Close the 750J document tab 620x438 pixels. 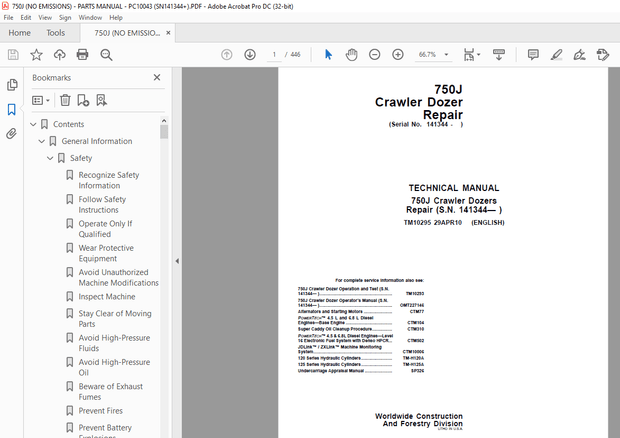coord(168,33)
